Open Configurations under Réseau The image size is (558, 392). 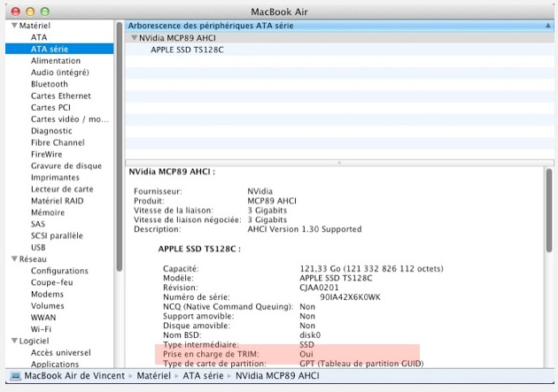click(59, 271)
